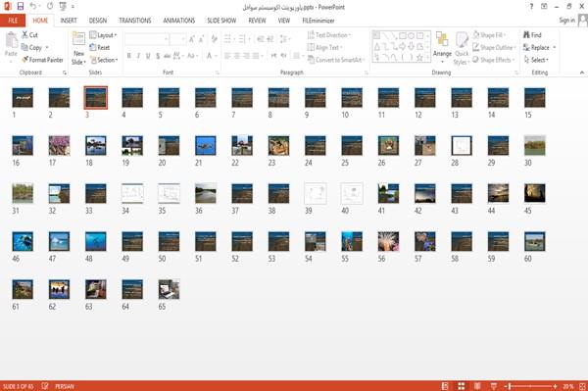Toggle Slide Sorter view in status bar
588x391 pixels.
coord(462,386)
